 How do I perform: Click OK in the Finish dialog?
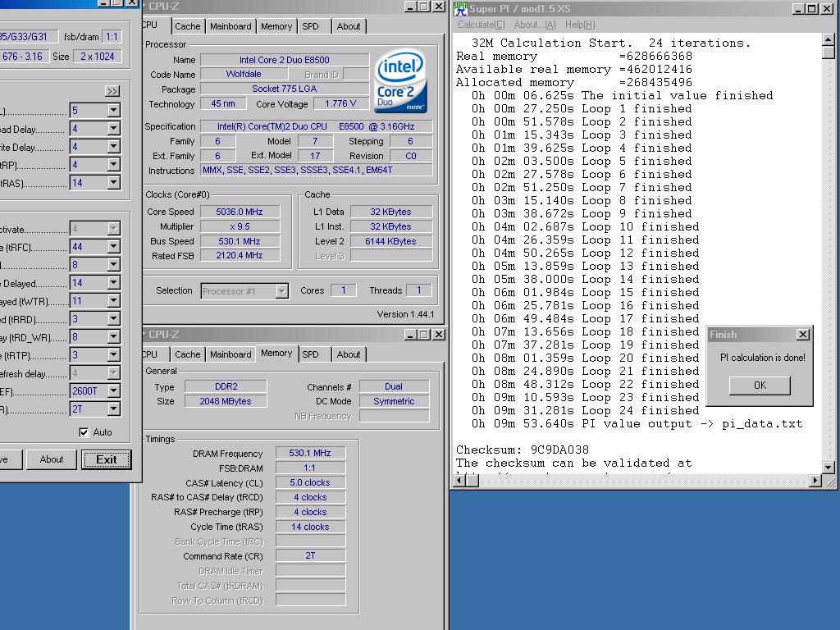point(760,386)
